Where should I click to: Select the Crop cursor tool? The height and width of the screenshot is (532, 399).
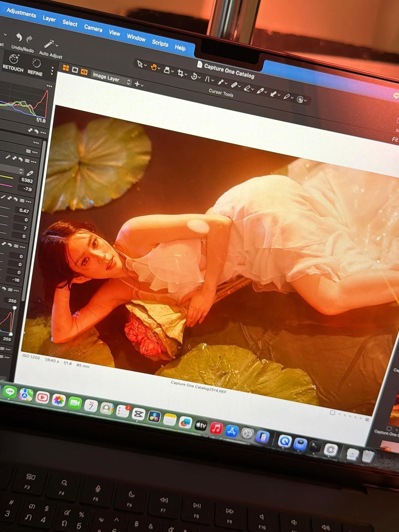tap(180, 72)
